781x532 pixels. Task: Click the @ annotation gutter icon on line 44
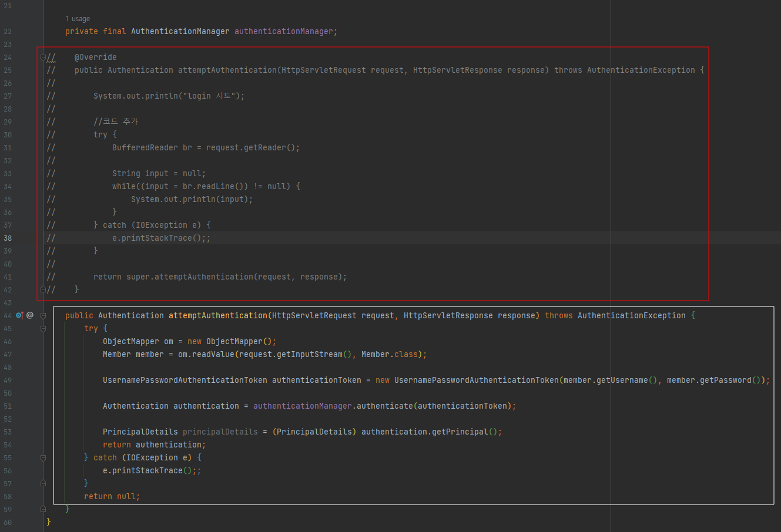point(30,315)
